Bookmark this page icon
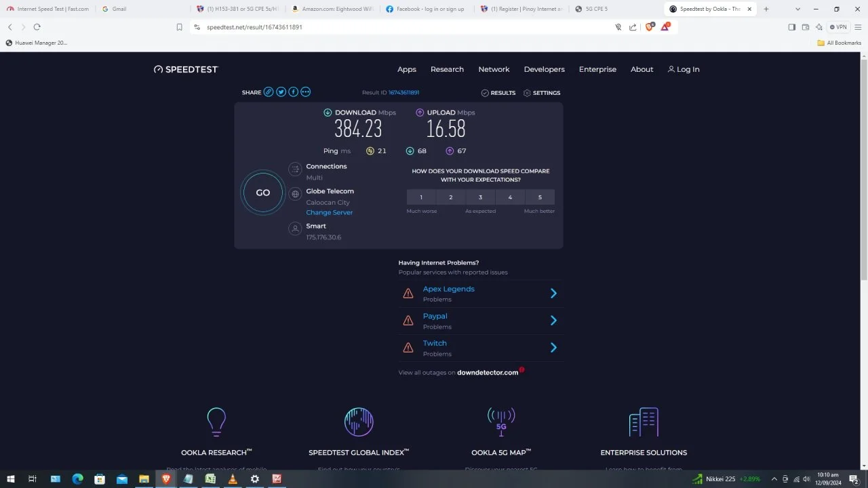Screen dimensions: 868x488 179,27
